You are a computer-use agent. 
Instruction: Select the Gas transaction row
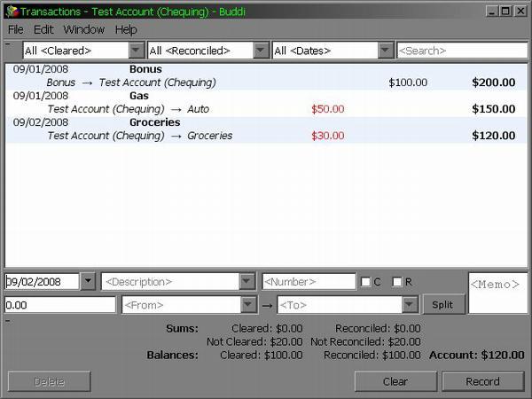click(x=266, y=102)
